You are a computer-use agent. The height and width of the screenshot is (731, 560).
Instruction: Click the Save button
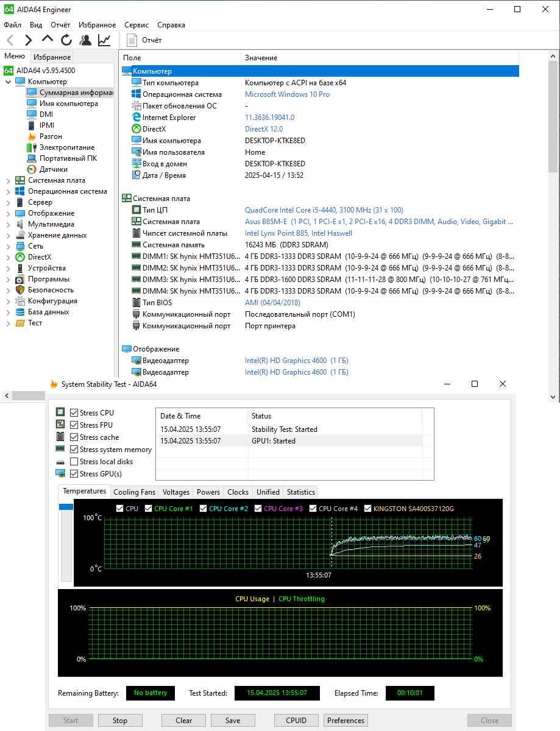(x=233, y=720)
